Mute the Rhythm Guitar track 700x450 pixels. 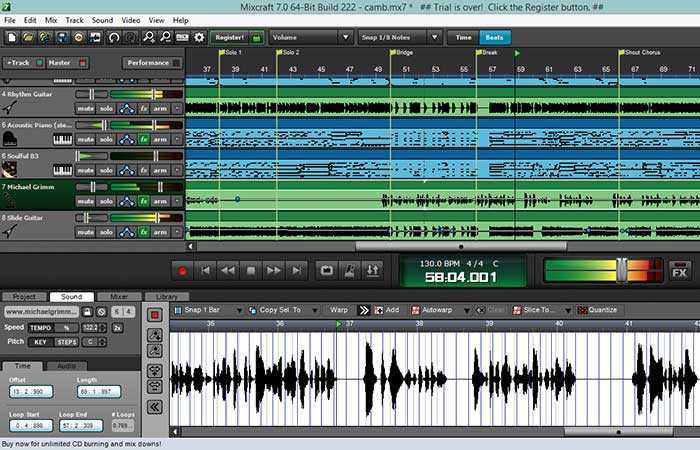click(85, 108)
